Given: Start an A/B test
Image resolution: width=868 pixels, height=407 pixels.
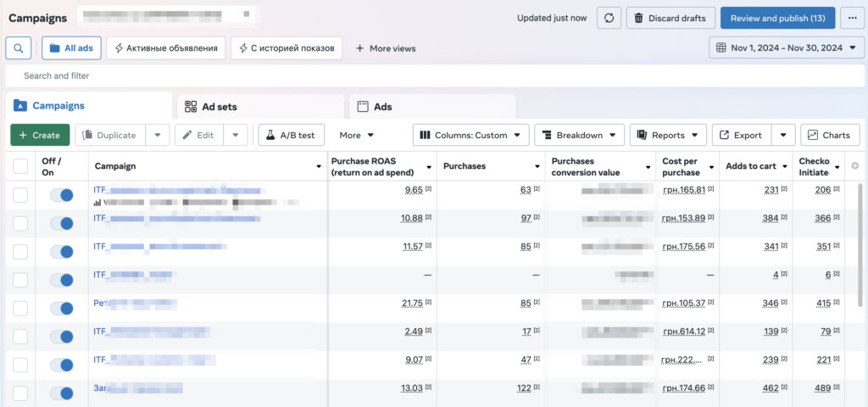Looking at the screenshot, I should coord(291,135).
